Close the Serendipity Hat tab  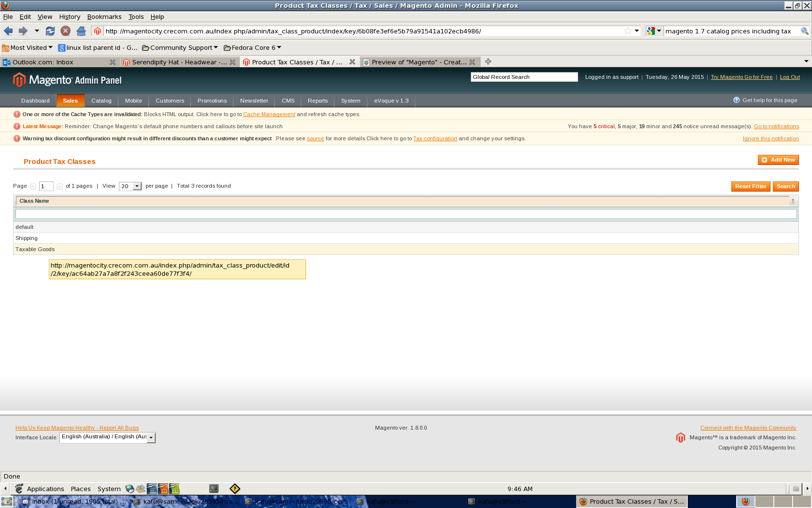[x=232, y=62]
